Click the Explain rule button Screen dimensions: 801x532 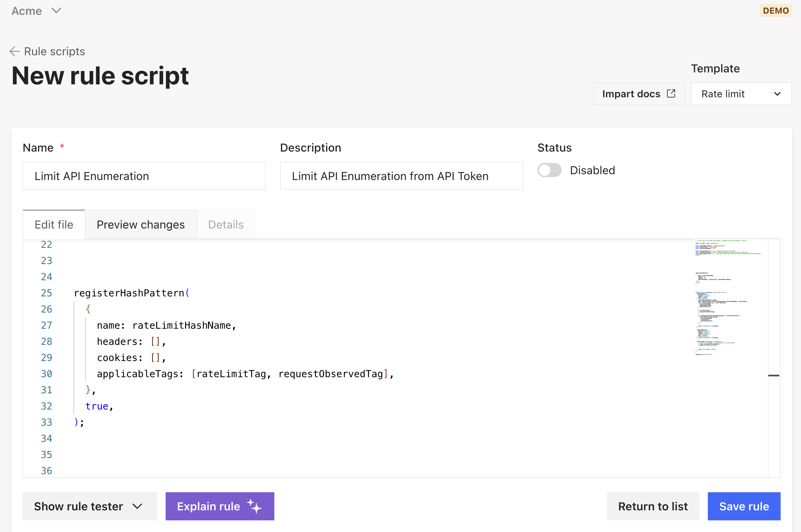[x=208, y=506]
